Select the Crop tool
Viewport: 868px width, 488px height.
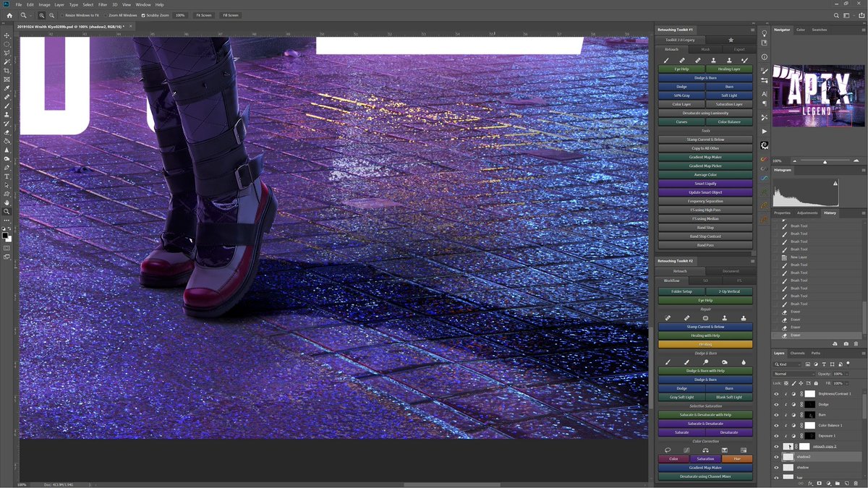tap(7, 71)
